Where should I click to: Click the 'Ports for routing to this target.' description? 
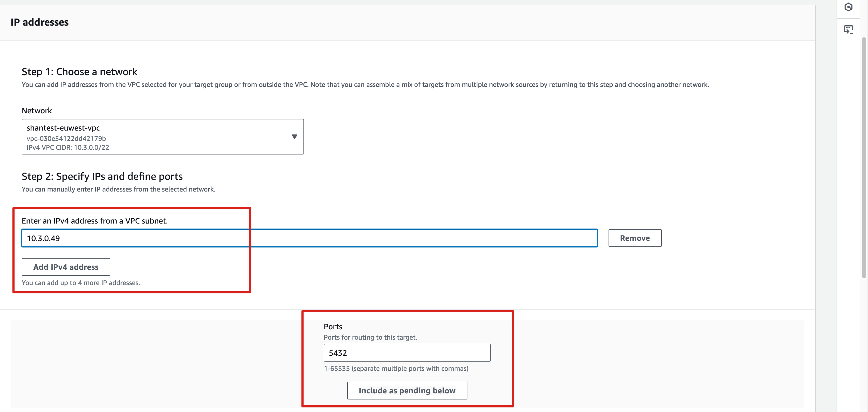click(x=370, y=337)
